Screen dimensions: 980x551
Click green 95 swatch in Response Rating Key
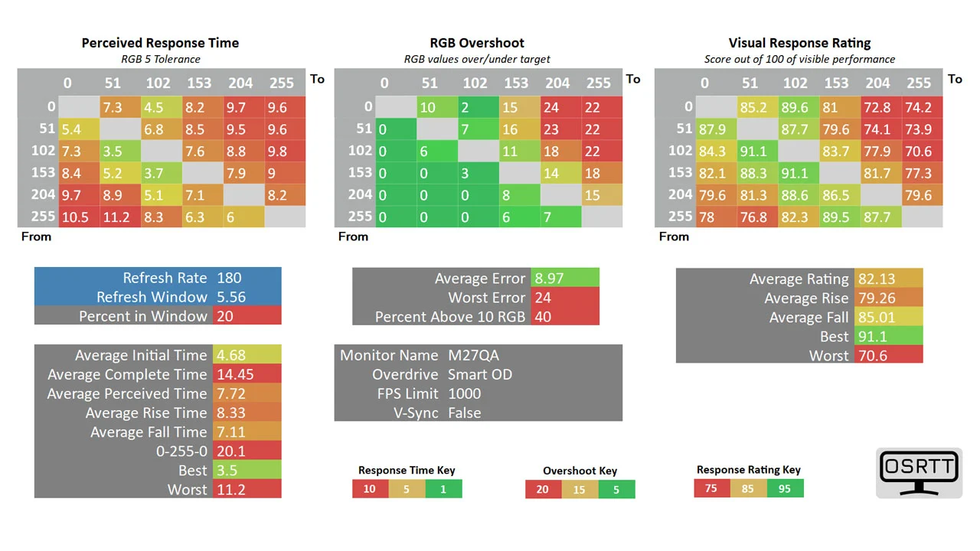(x=784, y=488)
